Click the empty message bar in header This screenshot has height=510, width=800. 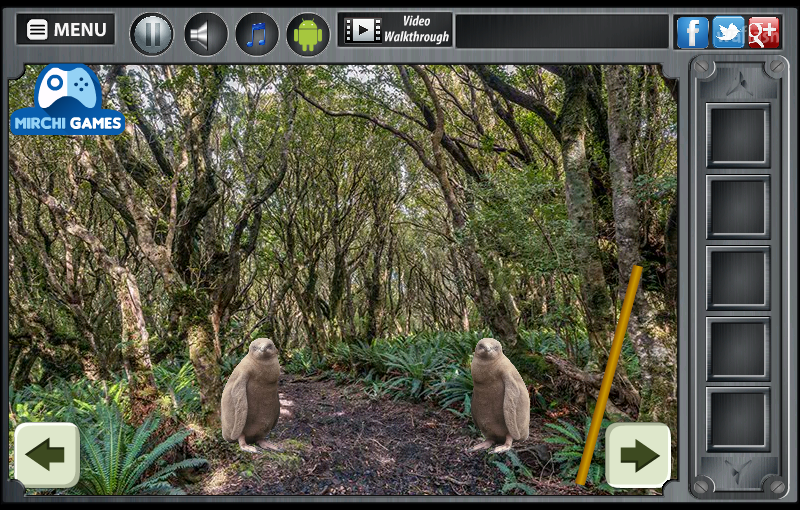tap(562, 31)
